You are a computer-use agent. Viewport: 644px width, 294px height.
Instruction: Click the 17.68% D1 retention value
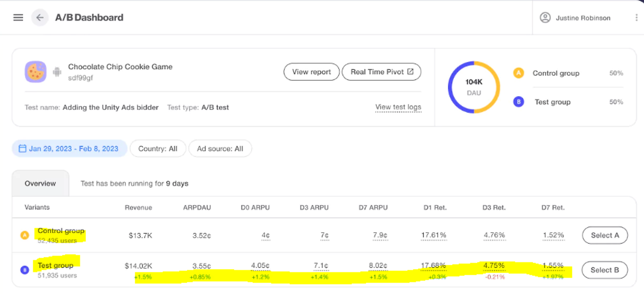(x=434, y=266)
